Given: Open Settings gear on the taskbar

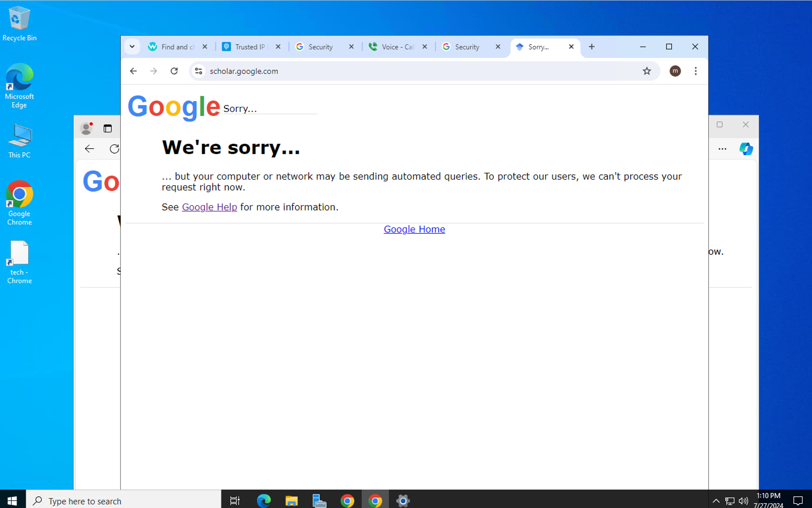Looking at the screenshot, I should tap(403, 500).
